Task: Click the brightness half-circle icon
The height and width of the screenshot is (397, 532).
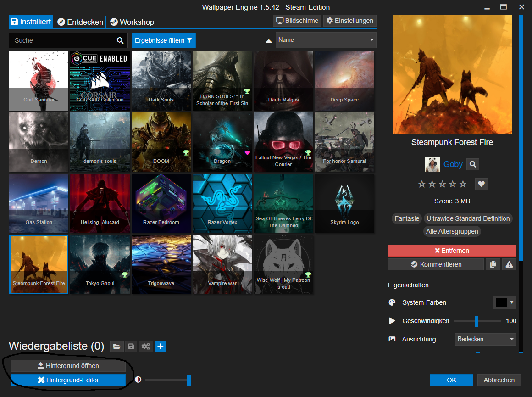Action: pyautogui.click(x=138, y=380)
